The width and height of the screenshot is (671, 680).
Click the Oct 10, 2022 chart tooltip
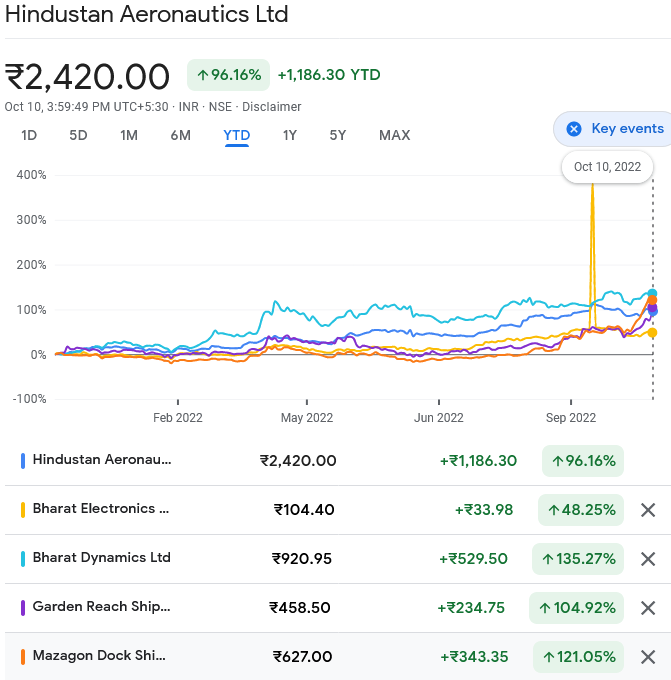(607, 167)
